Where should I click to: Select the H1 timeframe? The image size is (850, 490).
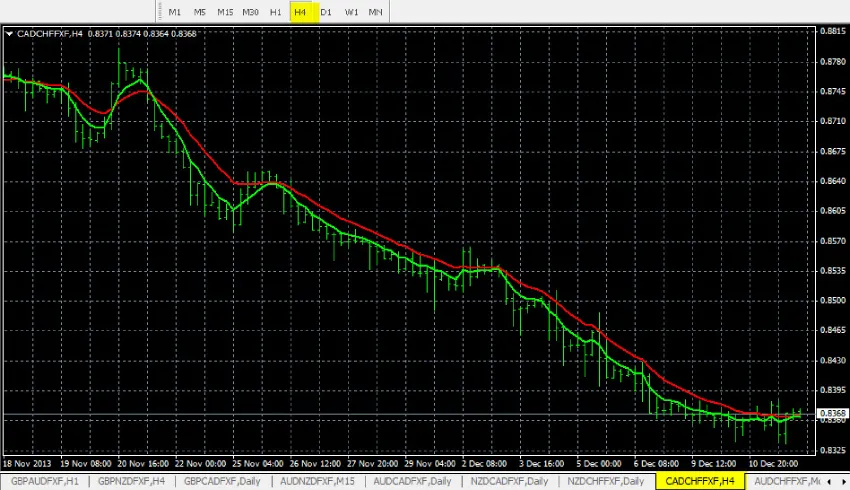[x=275, y=12]
